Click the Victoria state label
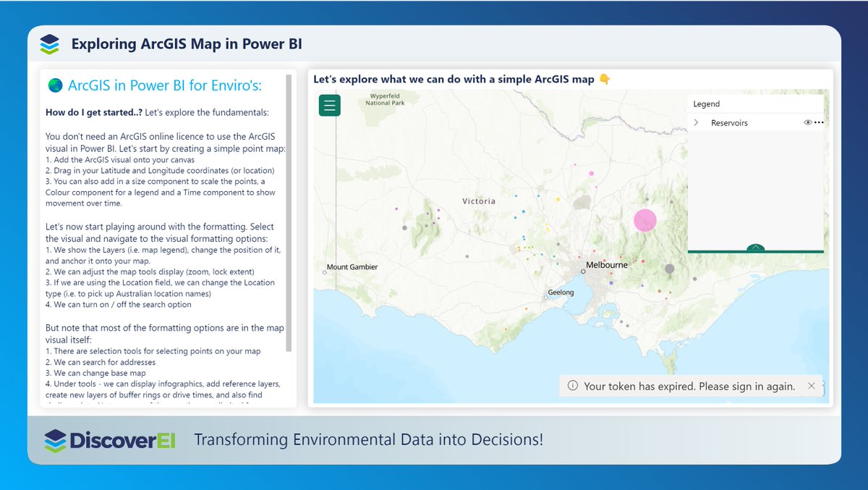868x490 pixels. click(479, 200)
